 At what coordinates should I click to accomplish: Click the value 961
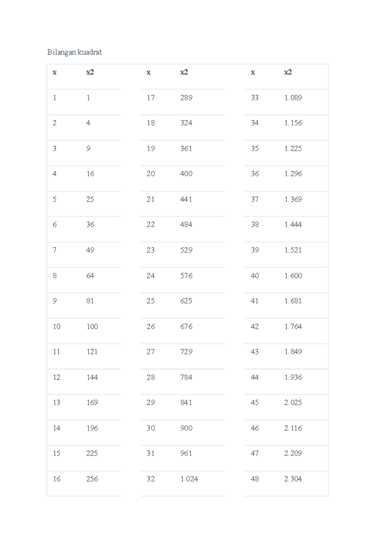click(x=186, y=453)
